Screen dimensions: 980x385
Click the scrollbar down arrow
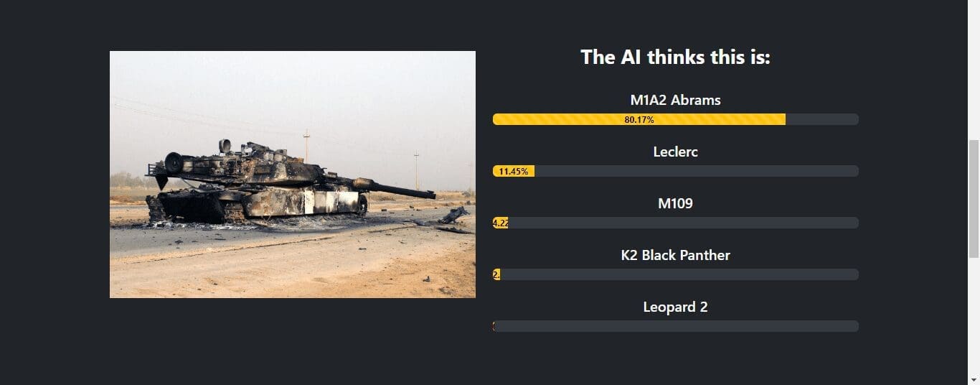click(974, 379)
